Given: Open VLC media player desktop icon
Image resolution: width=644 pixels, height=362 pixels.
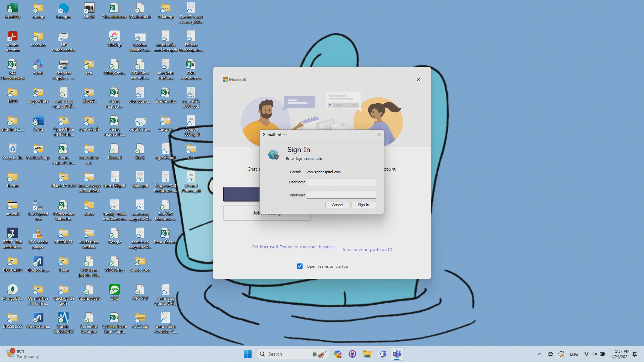Looking at the screenshot, I should [x=38, y=239].
